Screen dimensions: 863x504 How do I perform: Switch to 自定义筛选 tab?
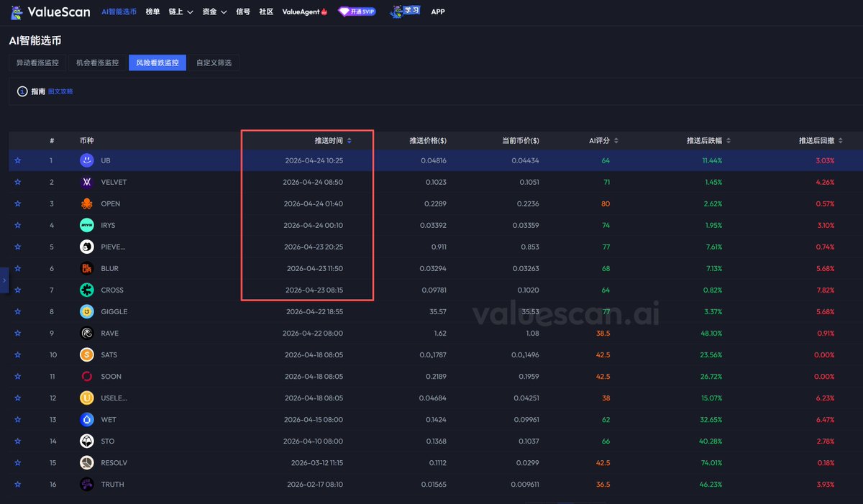pyautogui.click(x=214, y=63)
